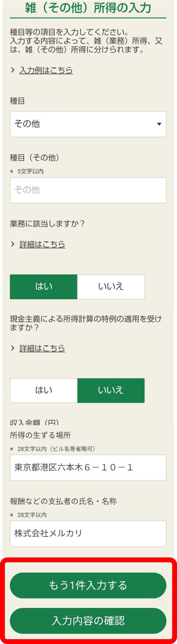Screen dimensions: 177x644
Task: Select はい for 業務に該当しますか
Action: click(44, 287)
